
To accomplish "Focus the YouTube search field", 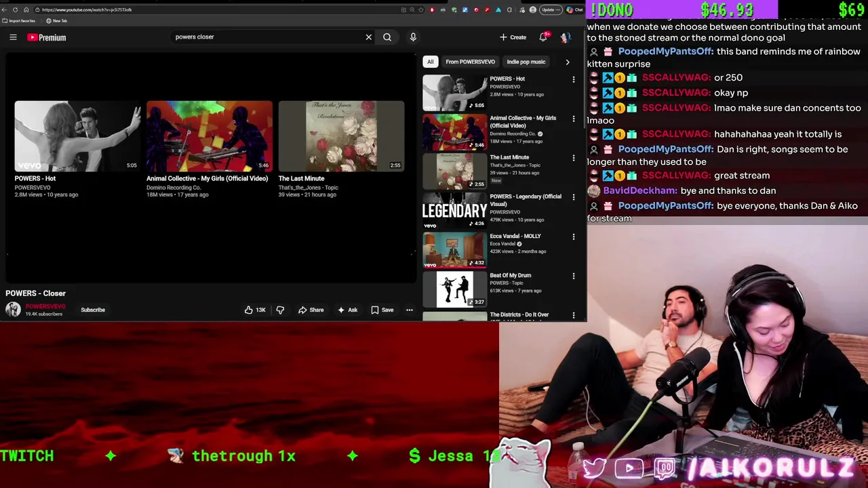I will click(268, 37).
